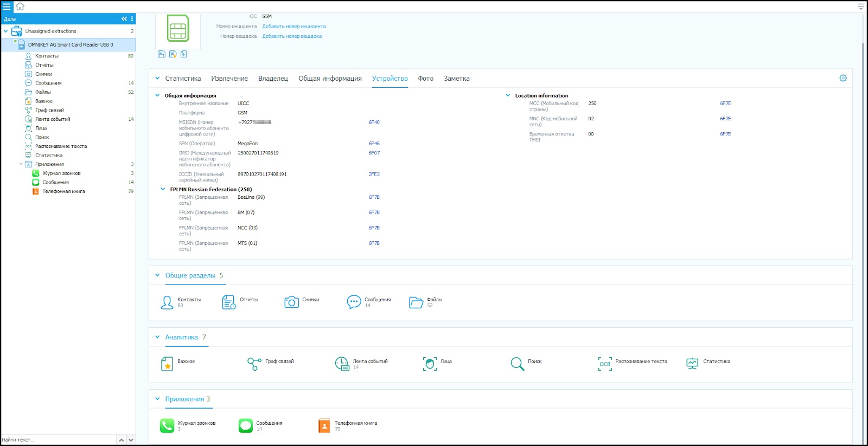Click Добавить номер инцидента link
Viewport: 868px width, 446px height.
click(294, 26)
